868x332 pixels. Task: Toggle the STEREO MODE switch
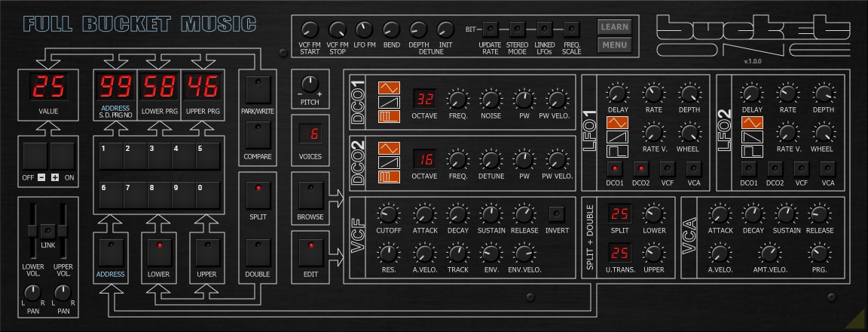coord(517,29)
